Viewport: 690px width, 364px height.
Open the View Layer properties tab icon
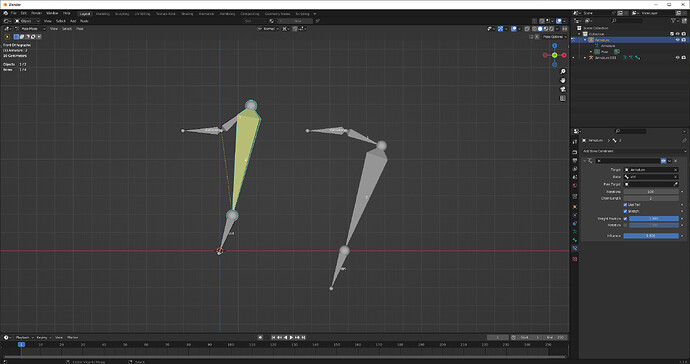coord(575,169)
